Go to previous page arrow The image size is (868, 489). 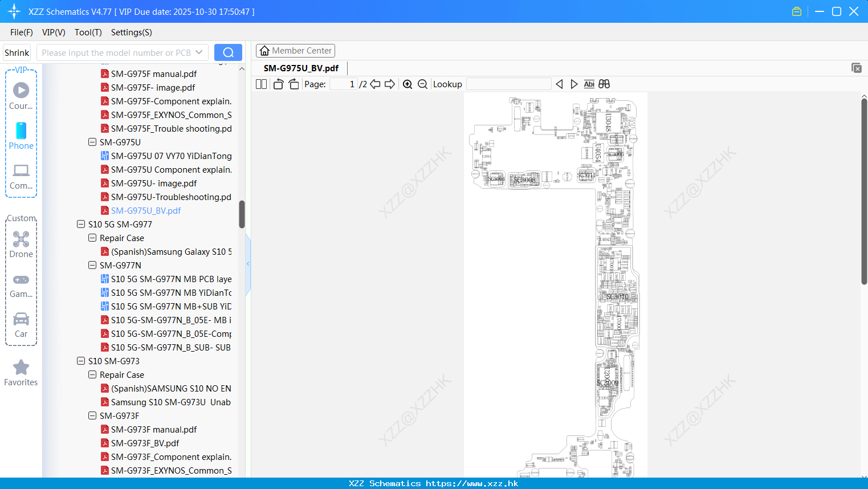tap(375, 84)
